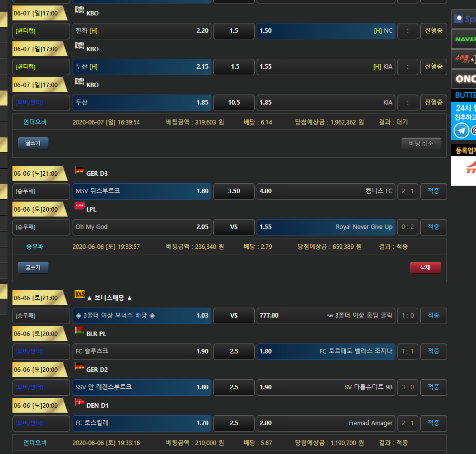Click the Belarus flag beside BLR PL

click(79, 331)
